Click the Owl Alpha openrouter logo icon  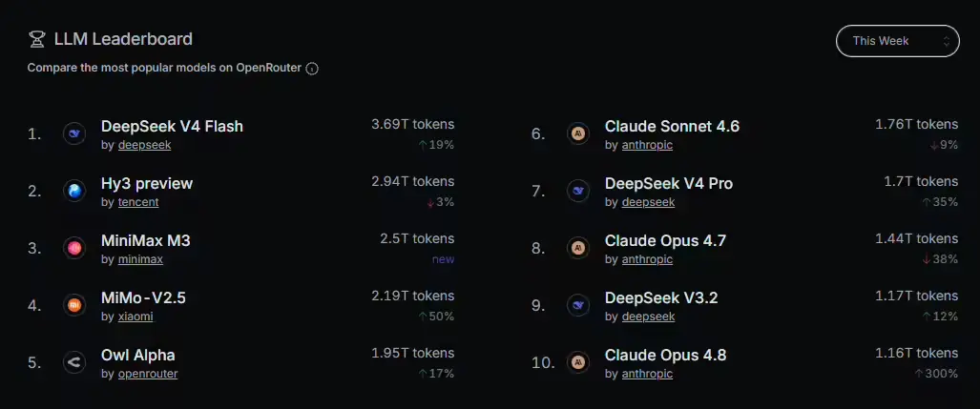click(74, 363)
